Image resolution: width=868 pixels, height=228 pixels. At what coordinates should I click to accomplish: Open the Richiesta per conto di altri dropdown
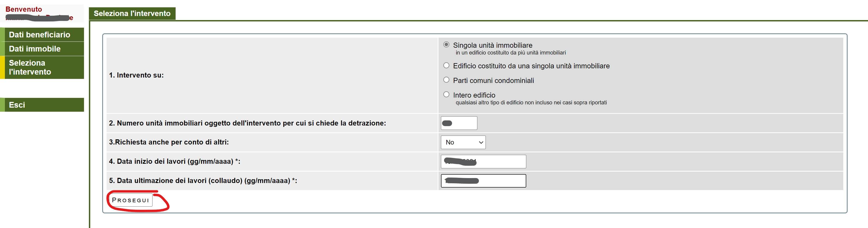[x=463, y=142]
